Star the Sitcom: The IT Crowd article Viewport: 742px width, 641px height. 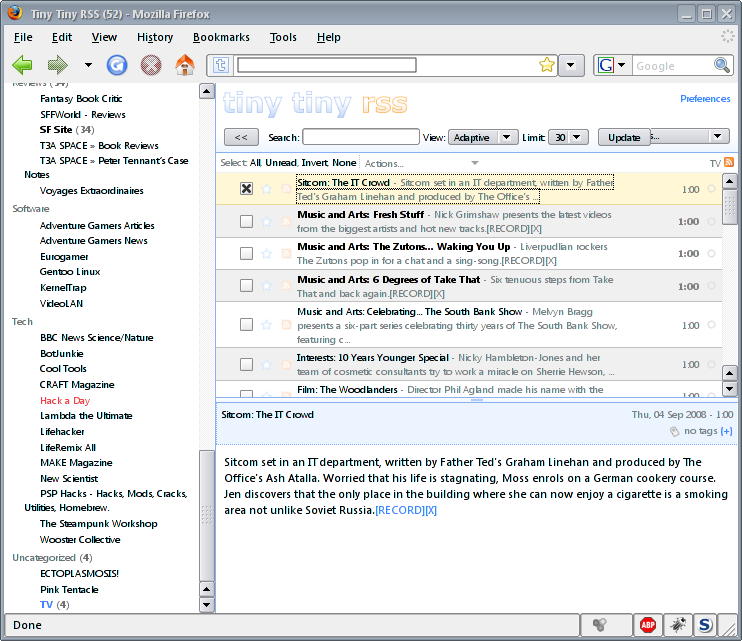click(x=266, y=189)
